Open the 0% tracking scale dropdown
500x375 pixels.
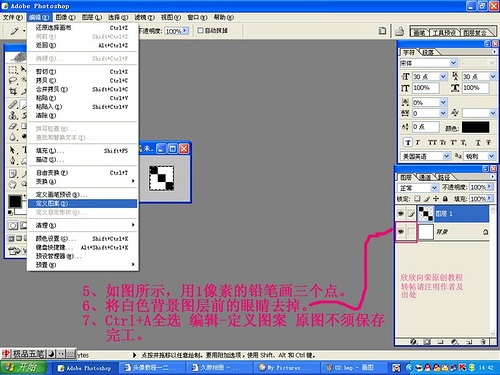point(443,102)
